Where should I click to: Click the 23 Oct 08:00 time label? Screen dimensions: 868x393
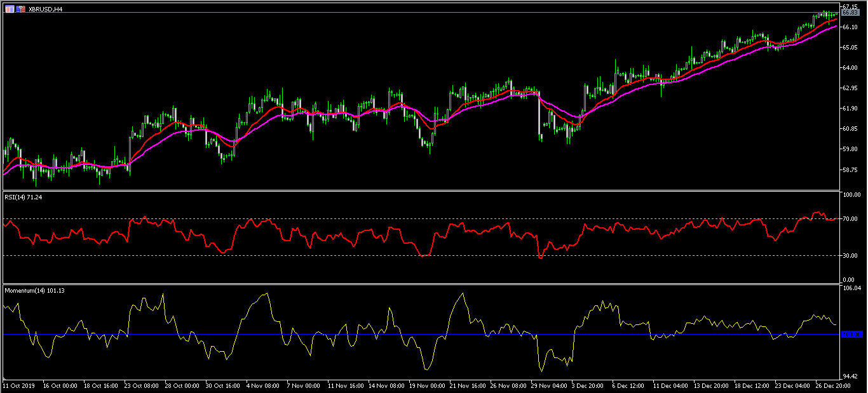pos(141,385)
